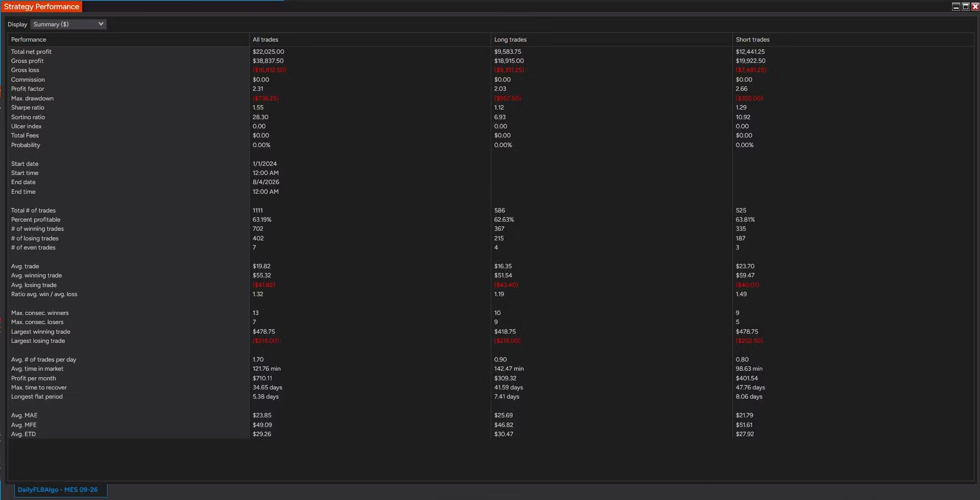The image size is (980, 500).
Task: Select the Total Fees row label
Action: (25, 135)
